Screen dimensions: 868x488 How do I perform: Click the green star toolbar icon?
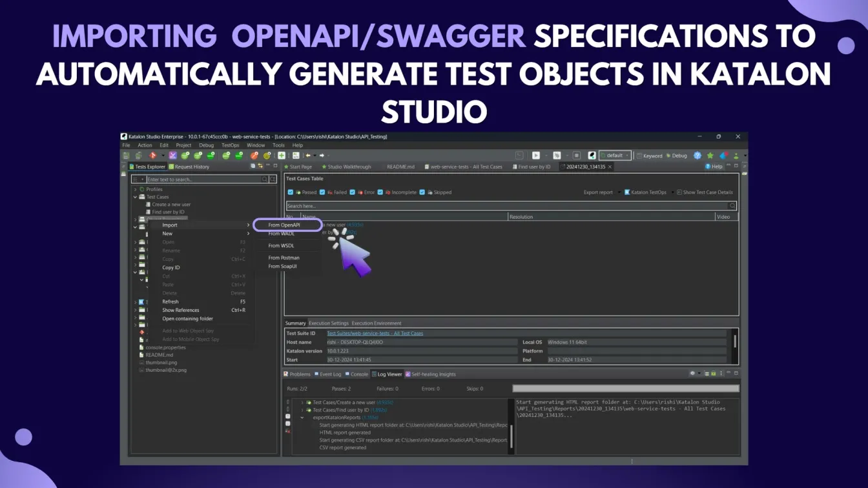pyautogui.click(x=710, y=156)
